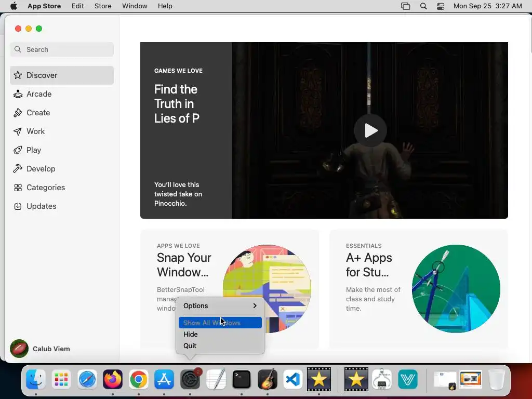532x399 pixels.
Task: Open the Edit menu
Action: click(78, 6)
